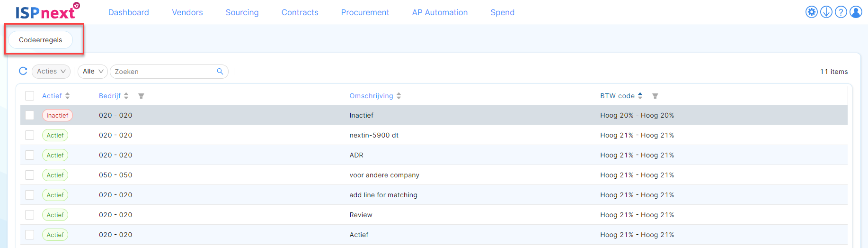
Task: Open the user profile icon
Action: [x=856, y=12]
